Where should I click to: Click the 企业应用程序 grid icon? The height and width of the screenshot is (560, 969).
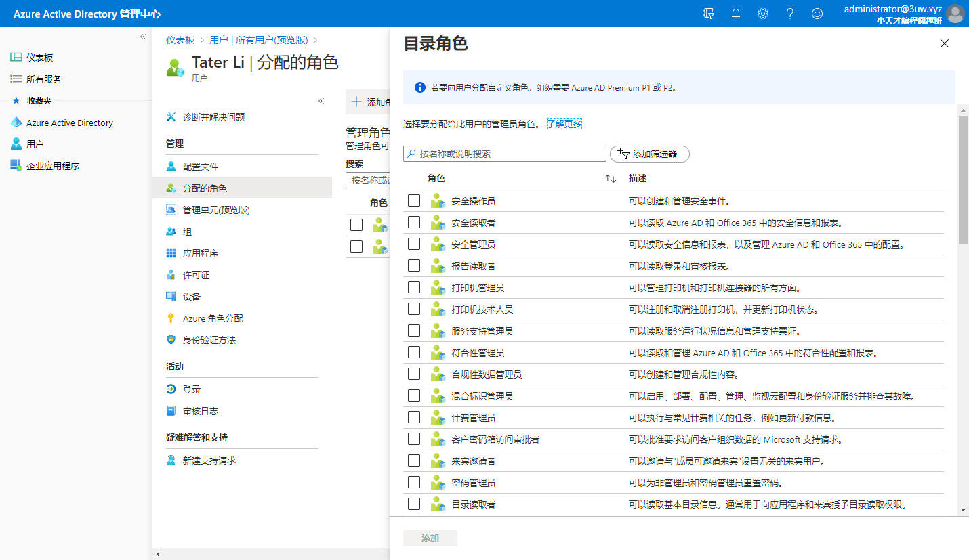[x=16, y=165]
